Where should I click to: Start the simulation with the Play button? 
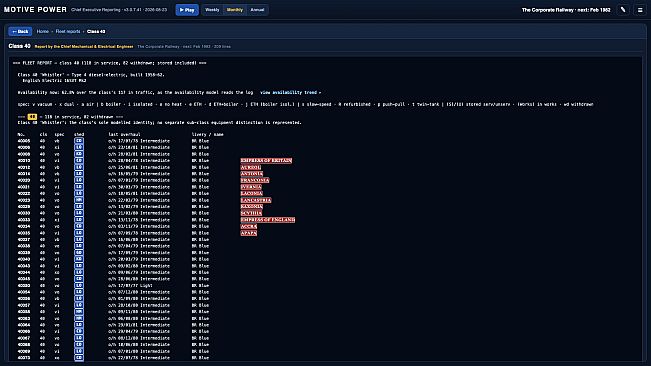187,10
